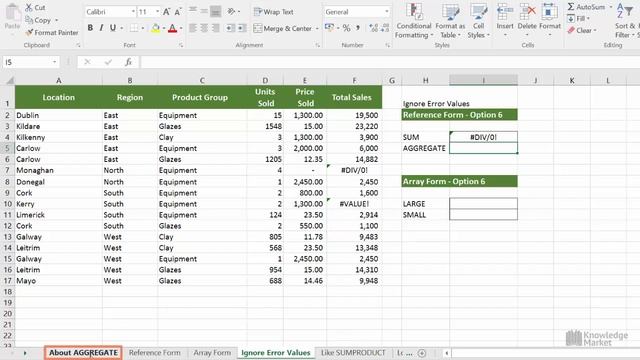The image size is (640, 360).
Task: Select Ignore Error Values sheet tab
Action: 276,353
